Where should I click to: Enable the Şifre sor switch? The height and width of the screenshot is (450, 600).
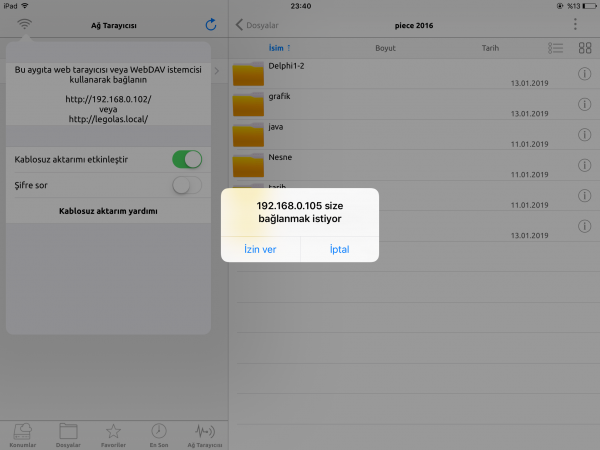pyautogui.click(x=186, y=185)
